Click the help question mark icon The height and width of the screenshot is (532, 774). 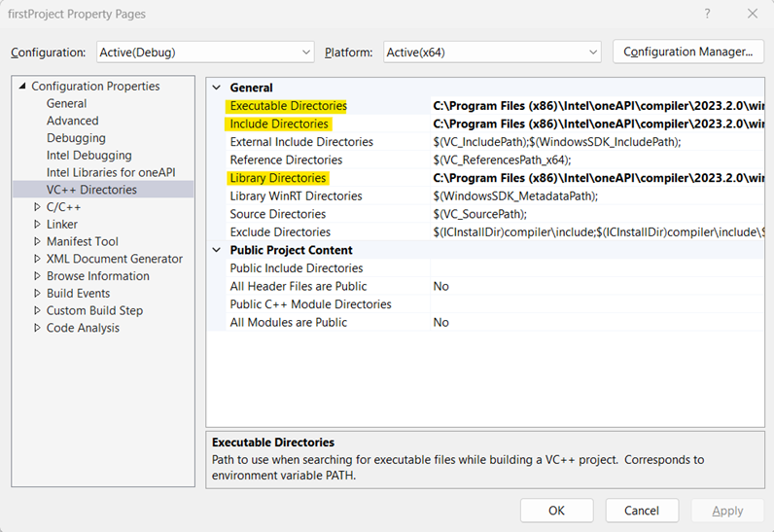click(x=707, y=15)
